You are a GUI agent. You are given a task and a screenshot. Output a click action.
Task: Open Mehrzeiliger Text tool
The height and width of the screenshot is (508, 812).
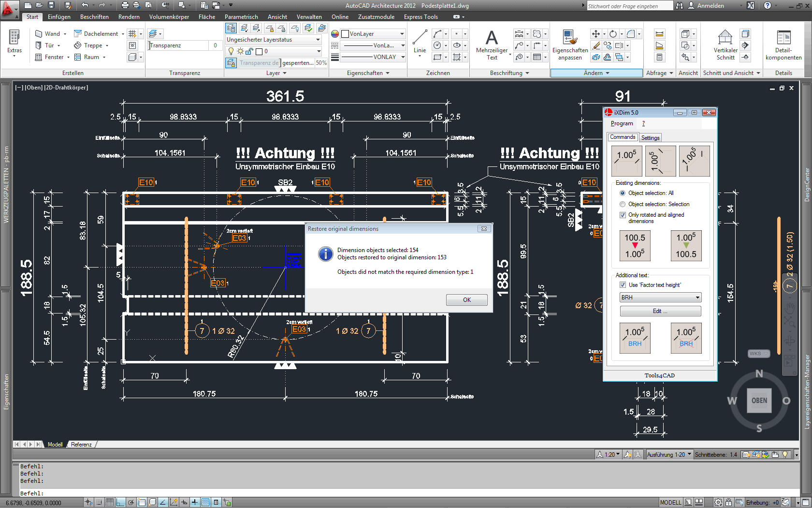(492, 45)
